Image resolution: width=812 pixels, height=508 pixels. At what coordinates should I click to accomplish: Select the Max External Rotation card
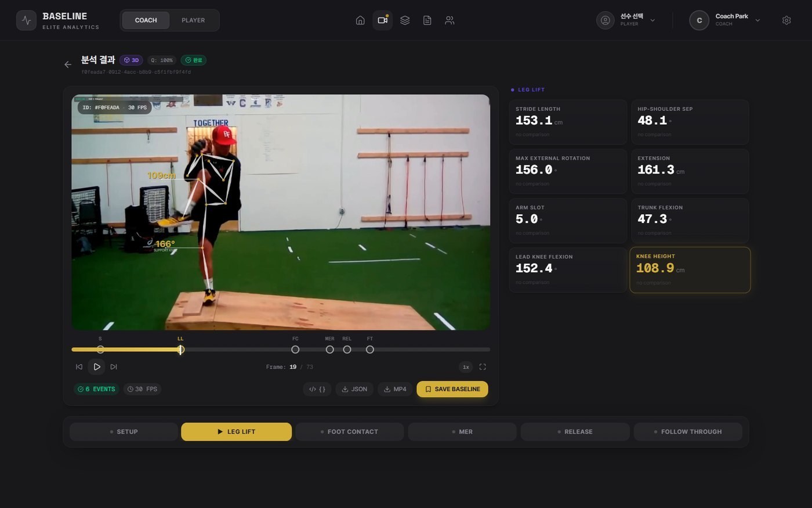coord(568,171)
